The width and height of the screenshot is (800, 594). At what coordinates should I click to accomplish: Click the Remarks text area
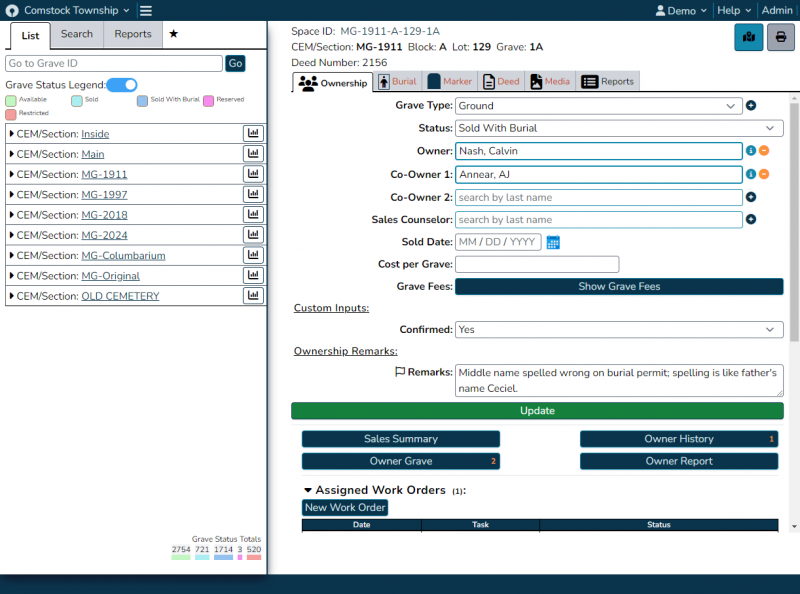coord(619,380)
